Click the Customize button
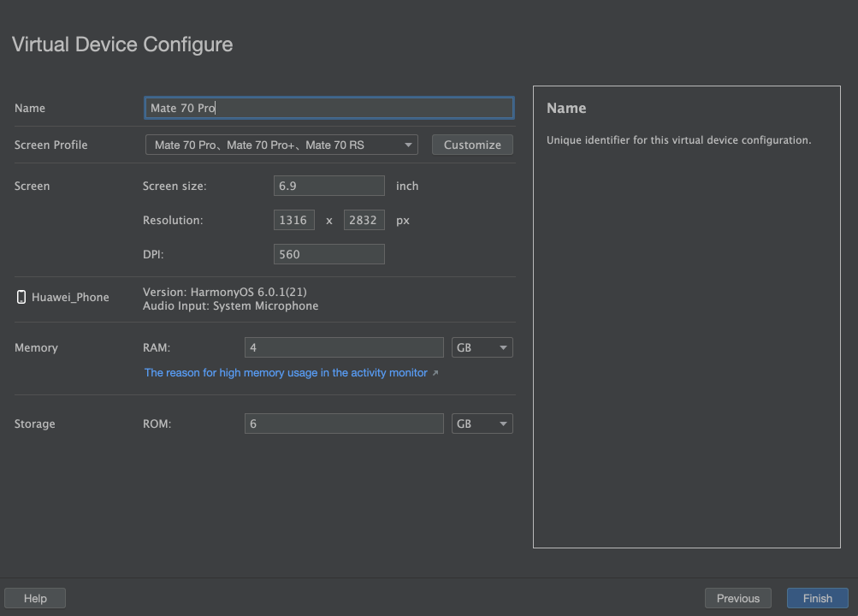Viewport: 858px width, 616px height. [x=472, y=145]
